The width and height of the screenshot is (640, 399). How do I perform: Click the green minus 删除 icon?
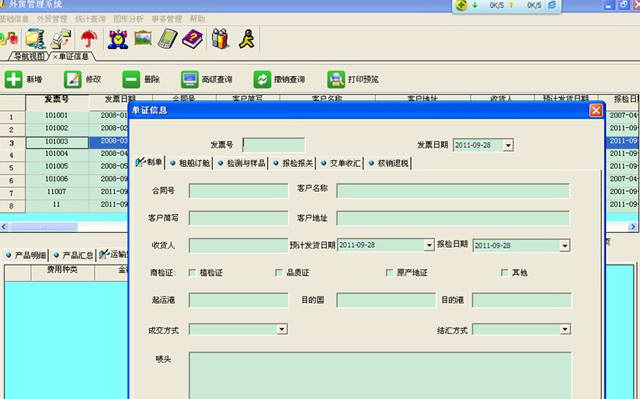click(x=131, y=79)
